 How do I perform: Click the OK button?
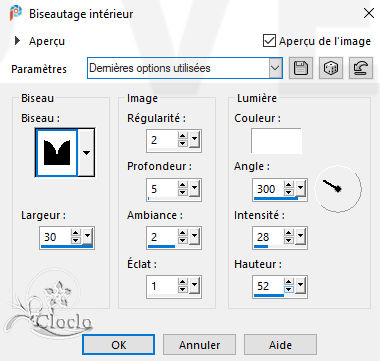coord(118,345)
